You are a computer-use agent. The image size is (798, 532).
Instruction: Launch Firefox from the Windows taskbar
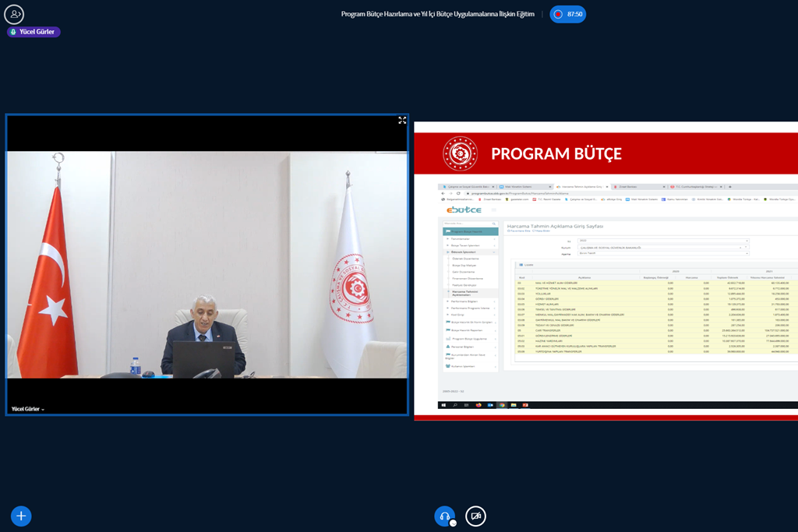pyautogui.click(x=478, y=405)
